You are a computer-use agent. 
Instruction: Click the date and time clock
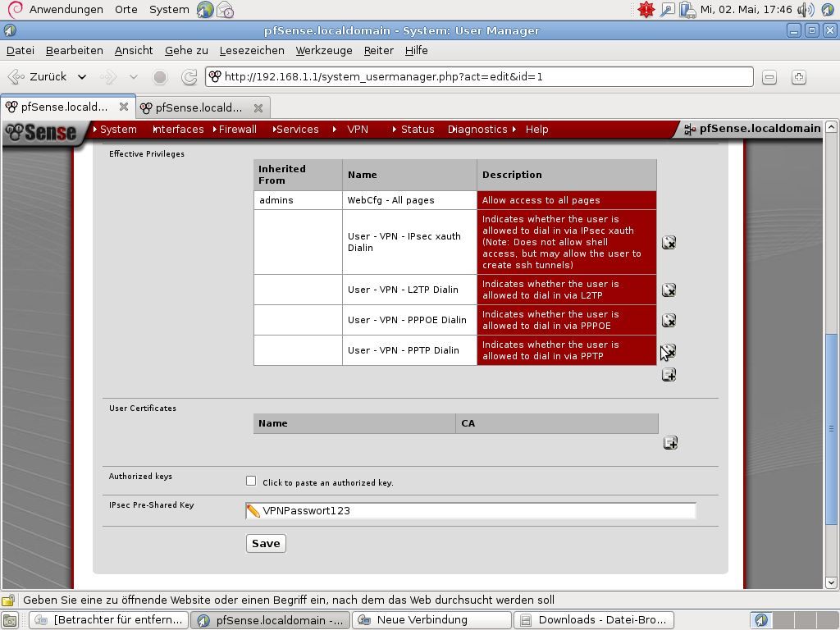tap(746, 10)
